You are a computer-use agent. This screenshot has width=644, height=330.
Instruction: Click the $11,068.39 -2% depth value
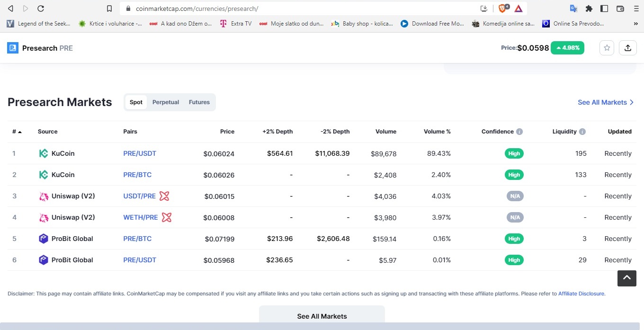332,153
